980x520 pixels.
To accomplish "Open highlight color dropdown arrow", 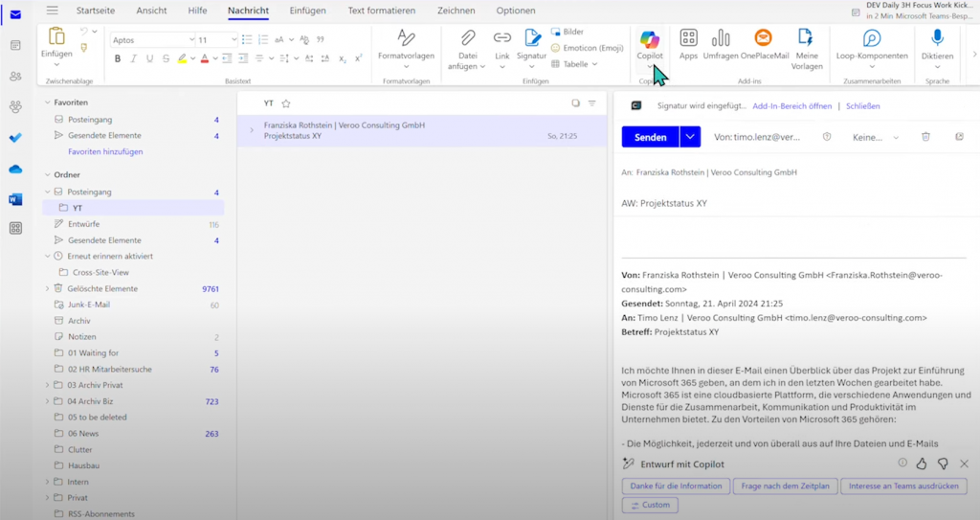I will [x=192, y=58].
